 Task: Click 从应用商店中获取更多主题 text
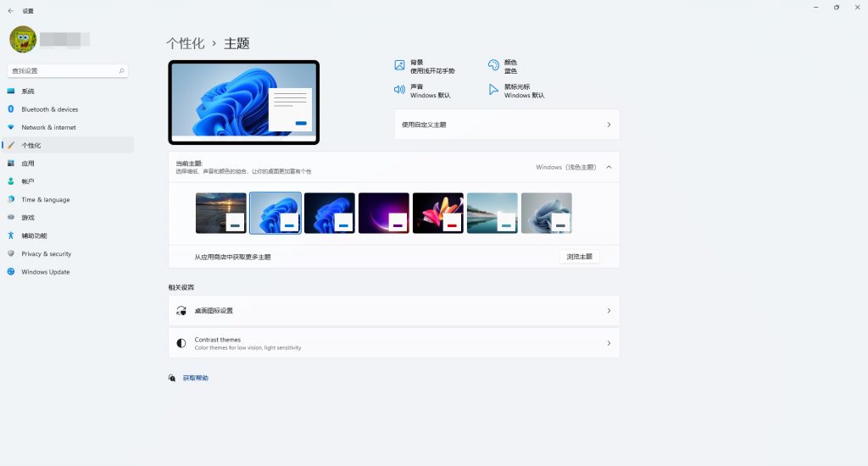pos(232,257)
